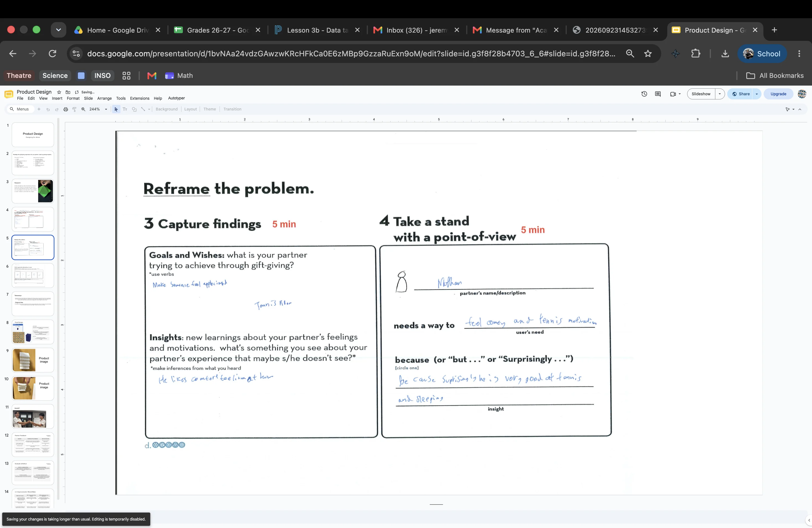This screenshot has width=812, height=528.
Task: Click the Chrome extensions puzzle icon
Action: tap(695, 54)
